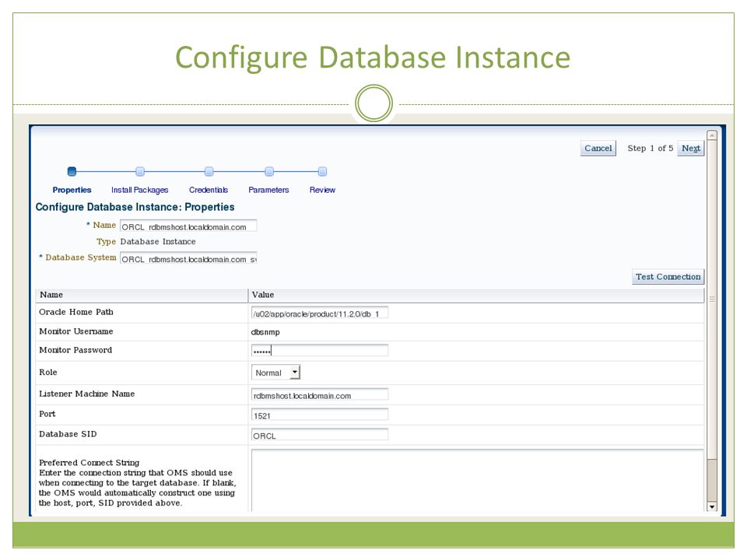747x560 pixels.
Task: Click the Credentials step marker icon
Action: point(209,171)
